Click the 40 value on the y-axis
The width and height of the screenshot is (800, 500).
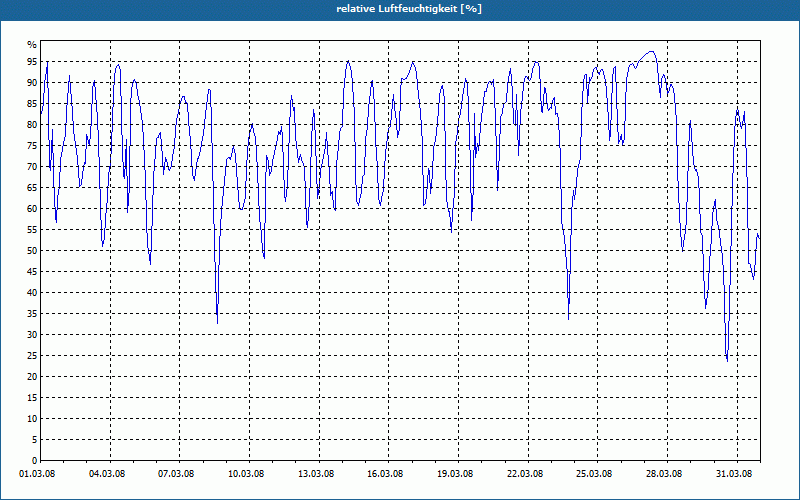tap(32, 292)
